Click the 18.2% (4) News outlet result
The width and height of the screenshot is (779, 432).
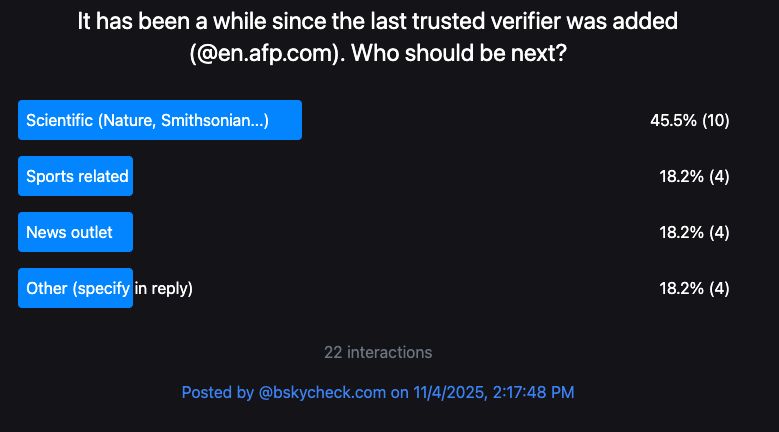click(x=694, y=232)
